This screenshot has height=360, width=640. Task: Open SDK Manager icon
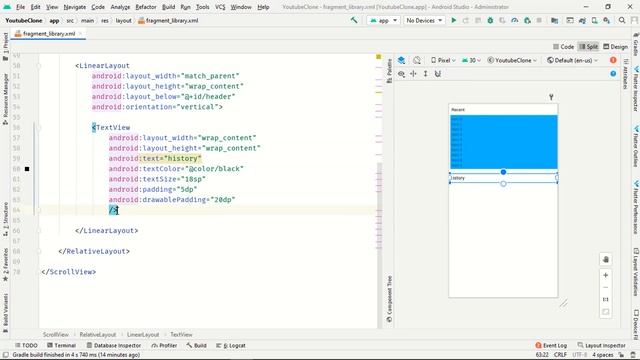point(607,20)
